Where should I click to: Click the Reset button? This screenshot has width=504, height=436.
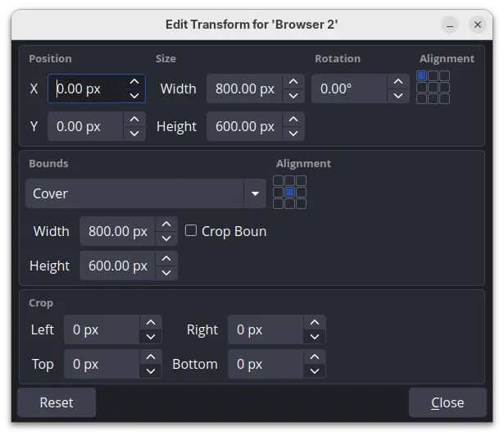coord(57,402)
